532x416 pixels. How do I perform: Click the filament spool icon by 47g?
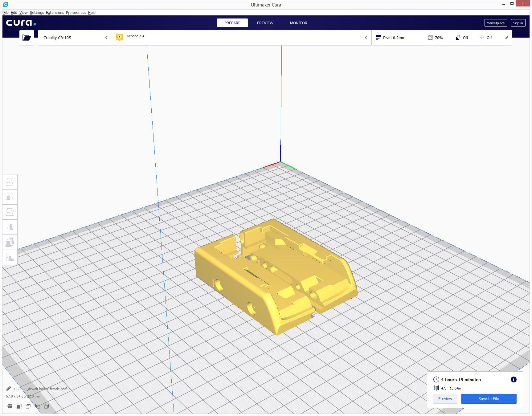click(436, 388)
